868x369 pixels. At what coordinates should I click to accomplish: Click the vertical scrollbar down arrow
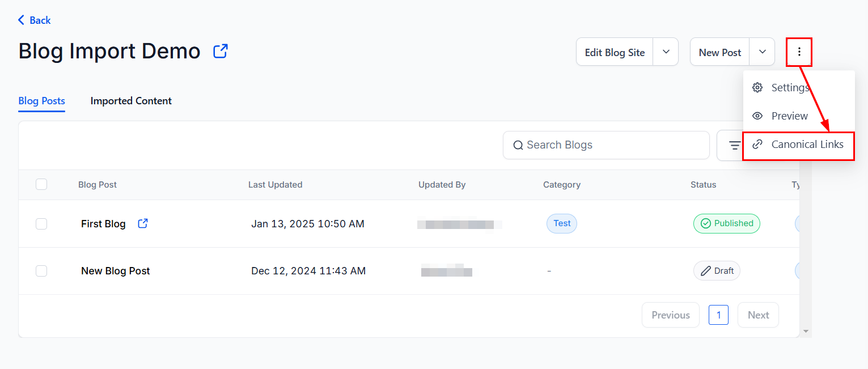click(806, 331)
